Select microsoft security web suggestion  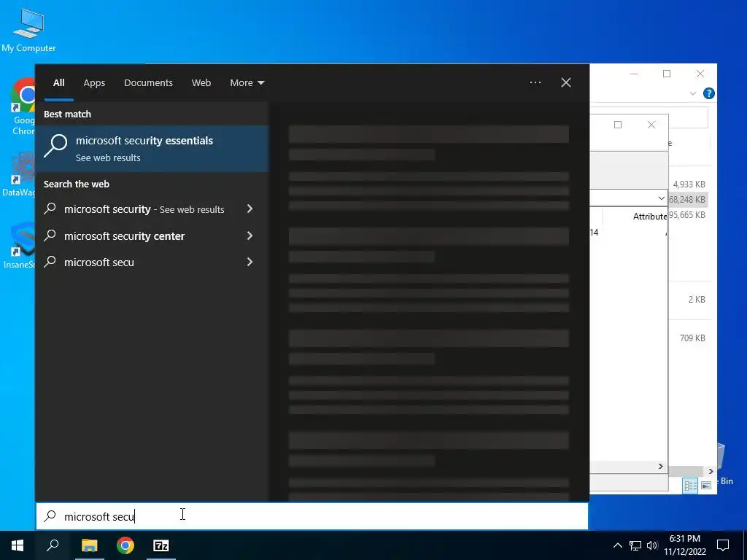pos(144,209)
